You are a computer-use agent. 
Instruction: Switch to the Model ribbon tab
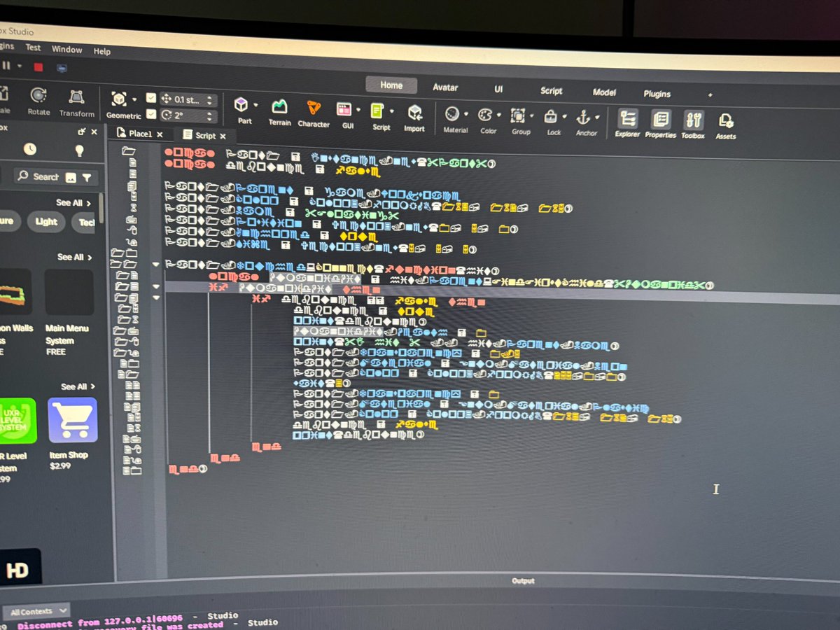point(604,92)
